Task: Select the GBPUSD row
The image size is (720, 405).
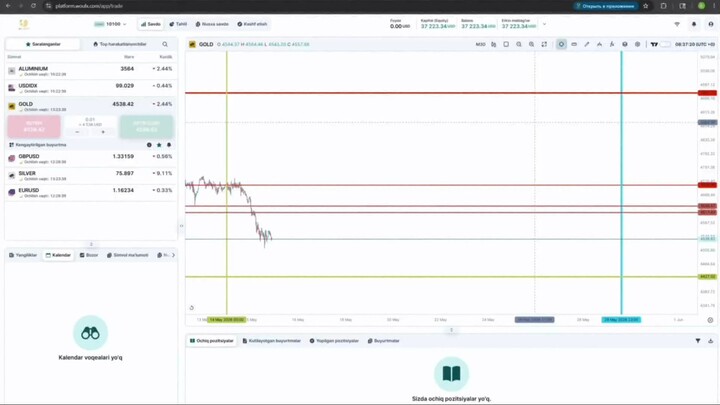Action: [x=90, y=158]
